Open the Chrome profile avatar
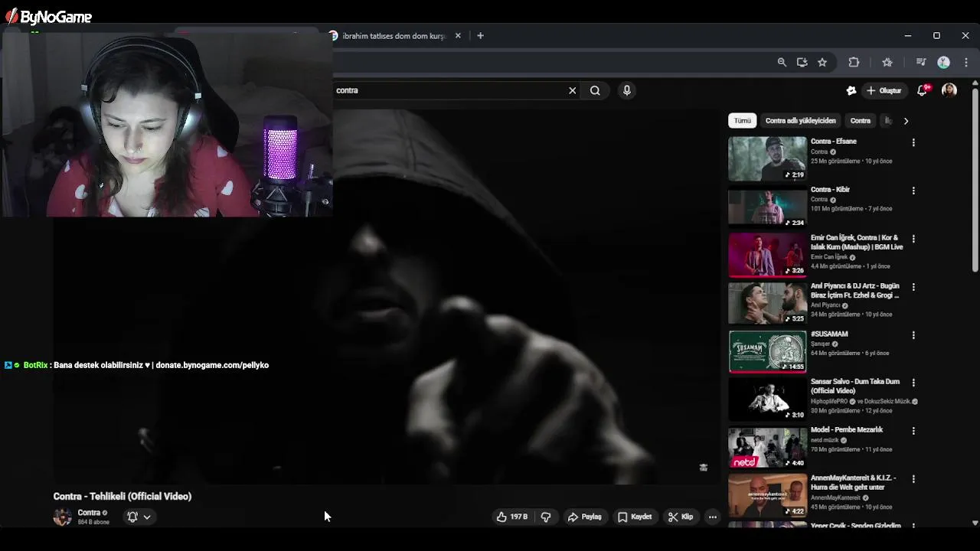This screenshot has height=551, width=980. pos(944,62)
